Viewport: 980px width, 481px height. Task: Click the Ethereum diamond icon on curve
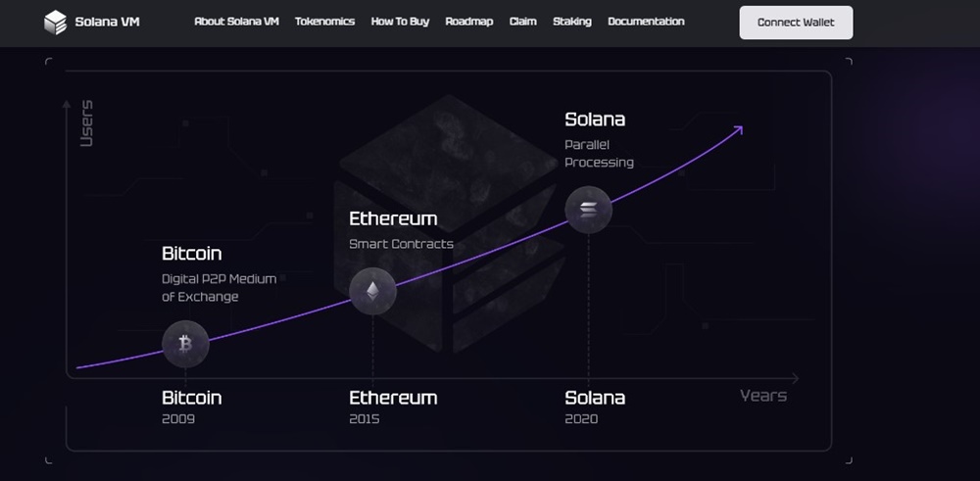coord(372,291)
